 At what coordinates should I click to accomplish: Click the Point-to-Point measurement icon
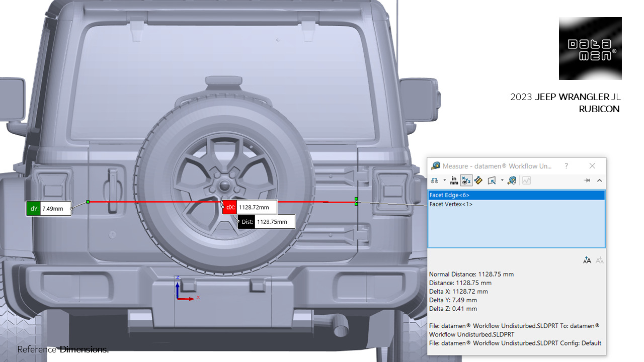click(478, 180)
